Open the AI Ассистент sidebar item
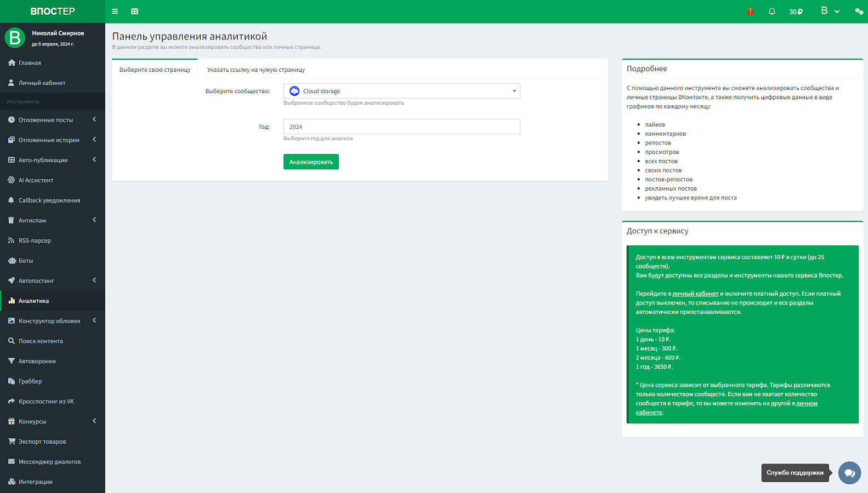The height and width of the screenshot is (493, 868). (x=53, y=180)
